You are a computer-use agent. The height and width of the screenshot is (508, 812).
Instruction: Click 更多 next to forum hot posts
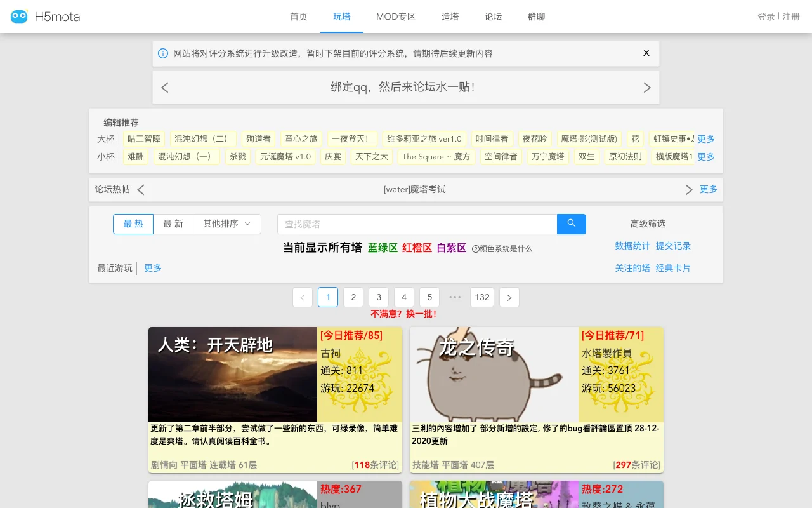click(x=709, y=189)
